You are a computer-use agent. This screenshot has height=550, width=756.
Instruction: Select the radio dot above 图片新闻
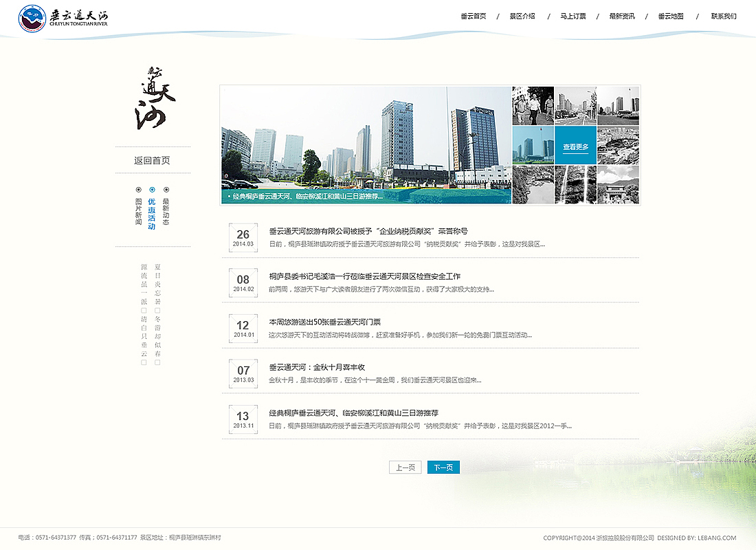coord(138,190)
